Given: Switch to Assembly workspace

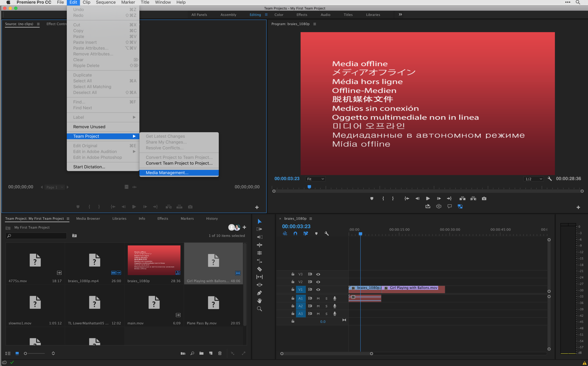Looking at the screenshot, I should tap(228, 15).
